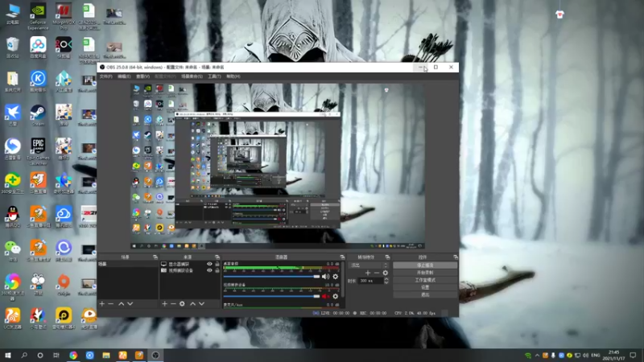
Task: Open video capture device audio settings gear
Action: pyautogui.click(x=336, y=296)
